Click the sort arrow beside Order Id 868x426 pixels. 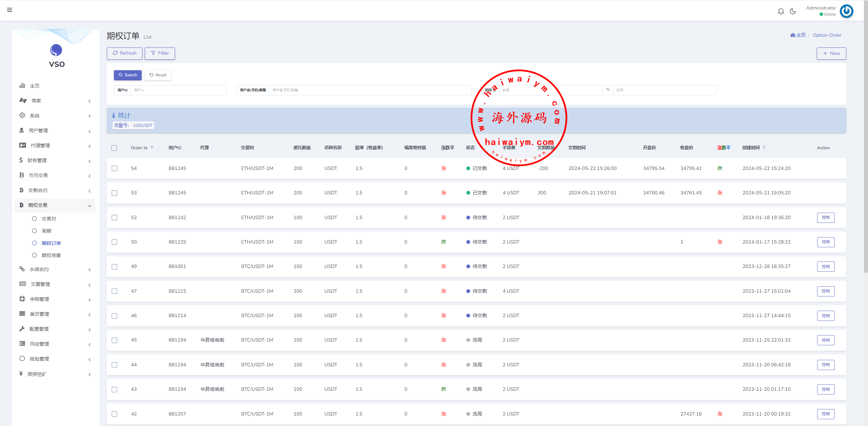(x=152, y=148)
